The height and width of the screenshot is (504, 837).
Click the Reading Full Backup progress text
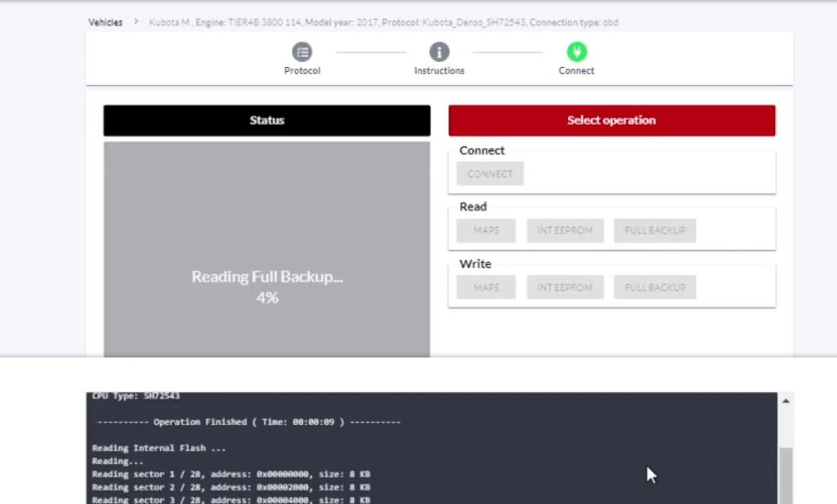click(x=266, y=277)
